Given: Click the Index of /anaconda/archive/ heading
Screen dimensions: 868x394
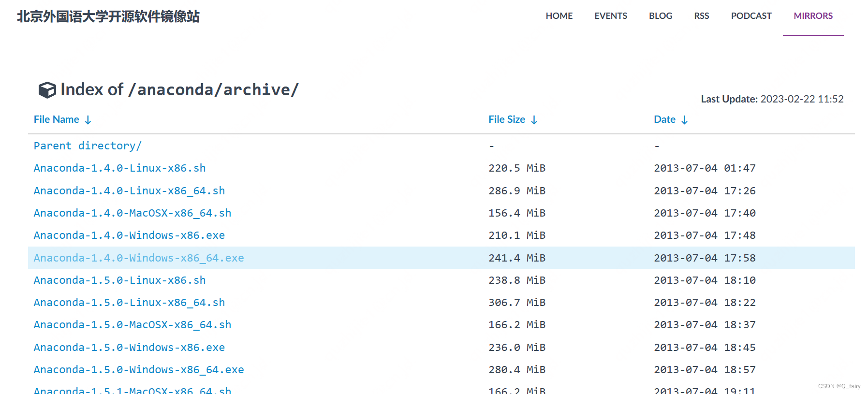Looking at the screenshot, I should tap(179, 90).
